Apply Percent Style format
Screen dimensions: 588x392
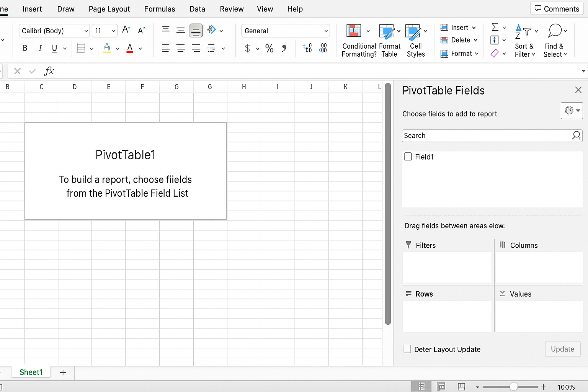(x=269, y=48)
